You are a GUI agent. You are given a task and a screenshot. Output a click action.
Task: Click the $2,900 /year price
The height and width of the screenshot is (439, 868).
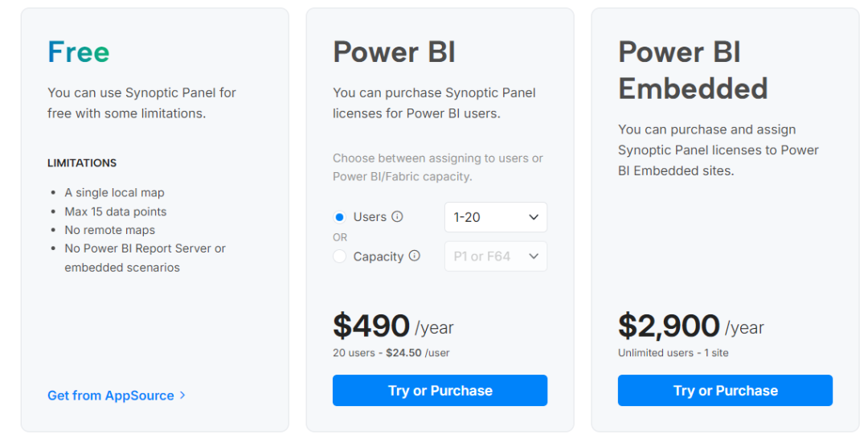(690, 326)
